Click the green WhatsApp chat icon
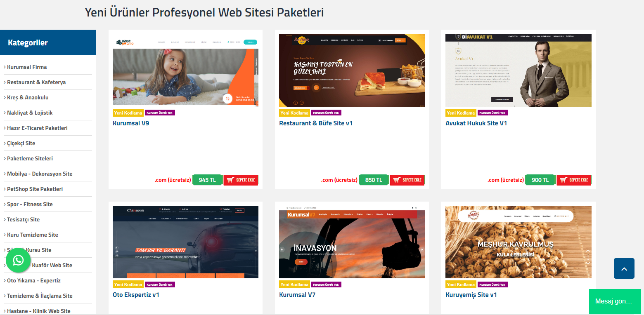The width and height of the screenshot is (644, 315). point(18,261)
